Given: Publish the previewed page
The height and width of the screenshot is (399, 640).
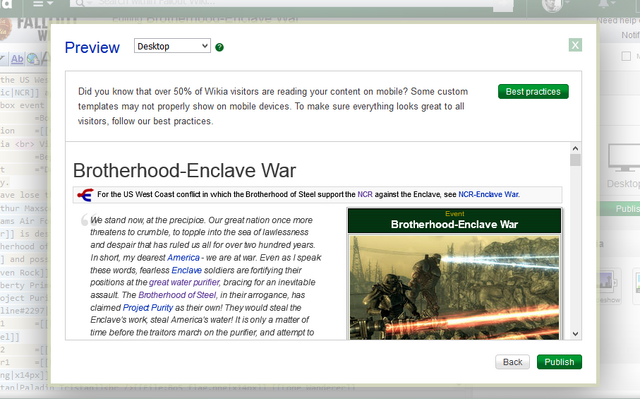Looking at the screenshot, I should tap(559, 362).
